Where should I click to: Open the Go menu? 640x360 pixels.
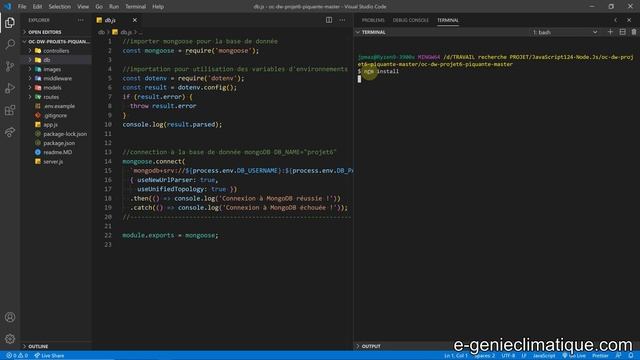coord(99,7)
